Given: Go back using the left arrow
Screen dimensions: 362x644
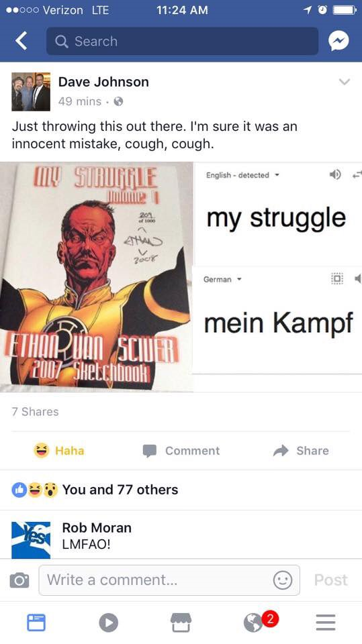Looking at the screenshot, I should (21, 41).
